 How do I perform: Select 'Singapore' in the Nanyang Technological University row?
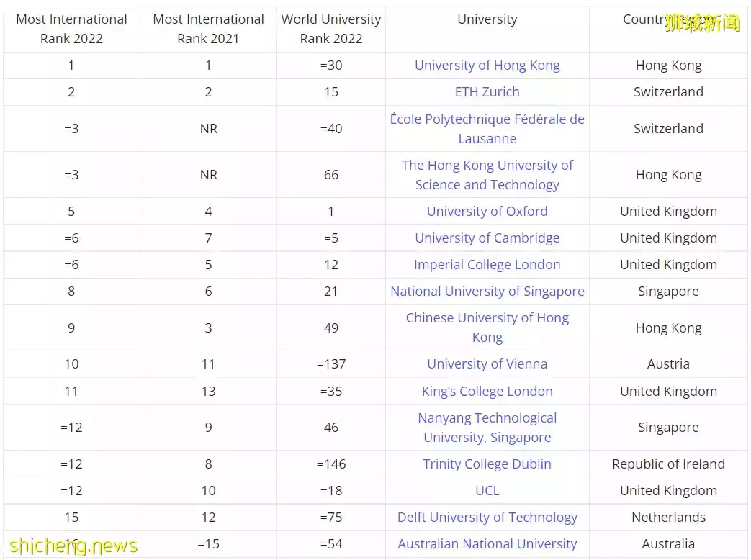pyautogui.click(x=669, y=428)
